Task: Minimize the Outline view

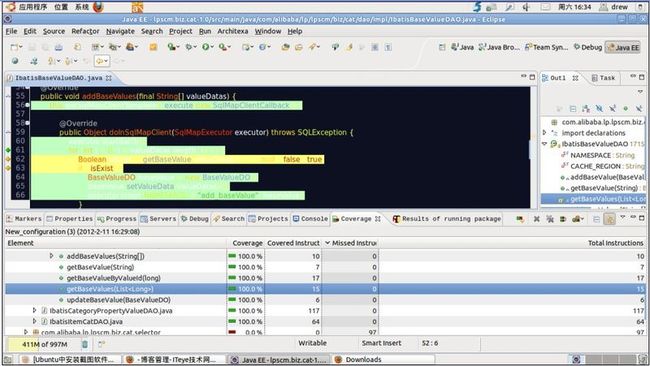Action: 633,77
